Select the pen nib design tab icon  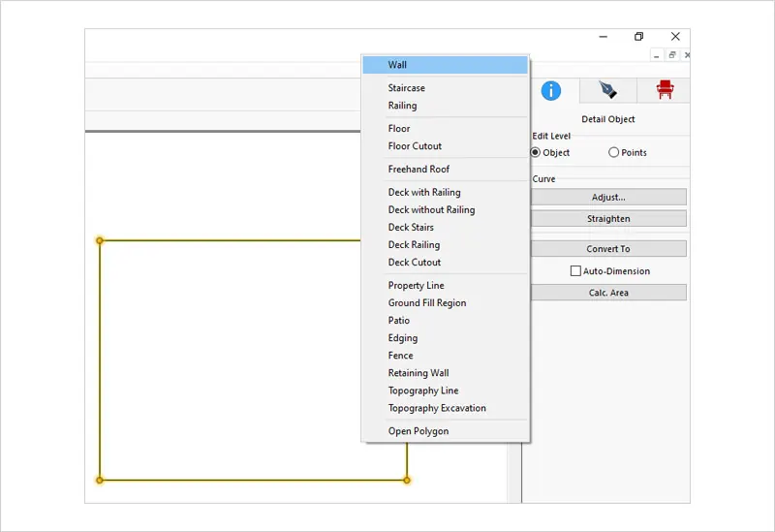pyautogui.click(x=607, y=90)
